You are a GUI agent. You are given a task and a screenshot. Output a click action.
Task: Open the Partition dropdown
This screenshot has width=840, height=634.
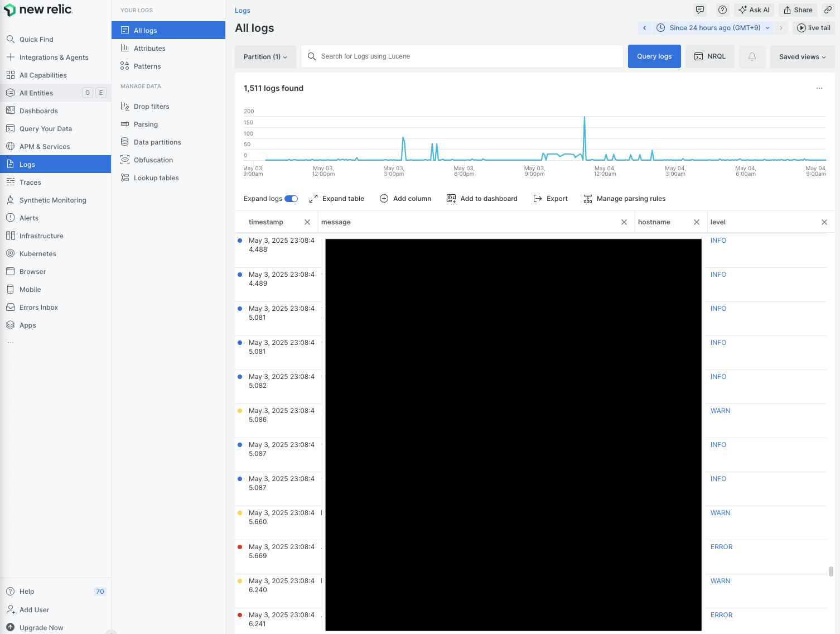point(265,56)
